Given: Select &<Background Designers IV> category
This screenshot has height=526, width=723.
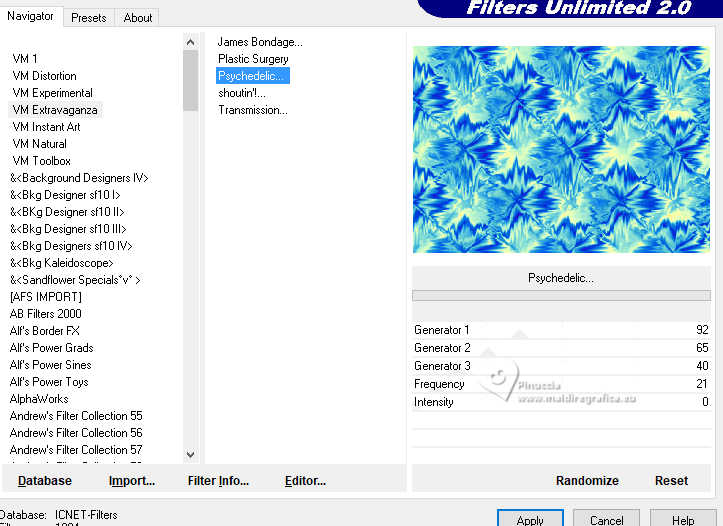Looking at the screenshot, I should pos(79,178).
